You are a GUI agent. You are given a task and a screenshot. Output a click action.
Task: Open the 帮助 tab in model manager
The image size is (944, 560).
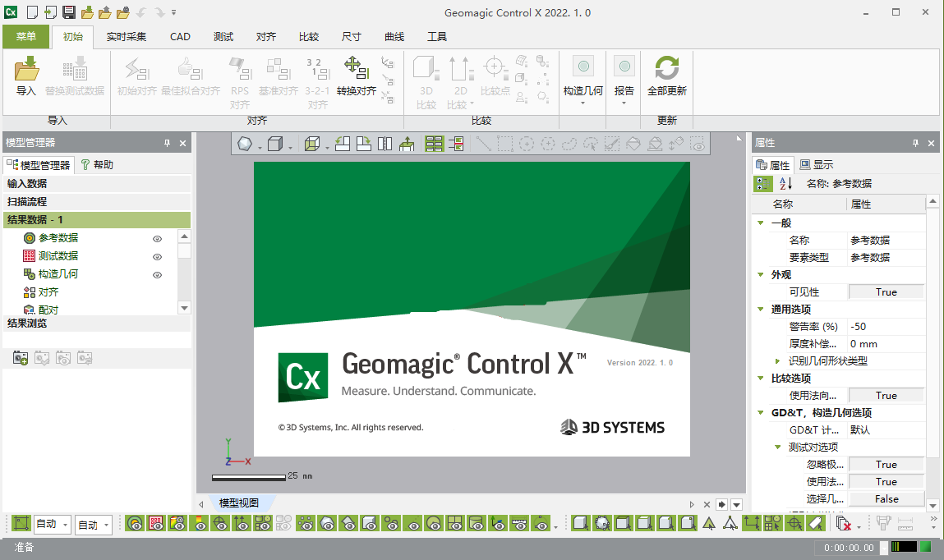pos(97,165)
